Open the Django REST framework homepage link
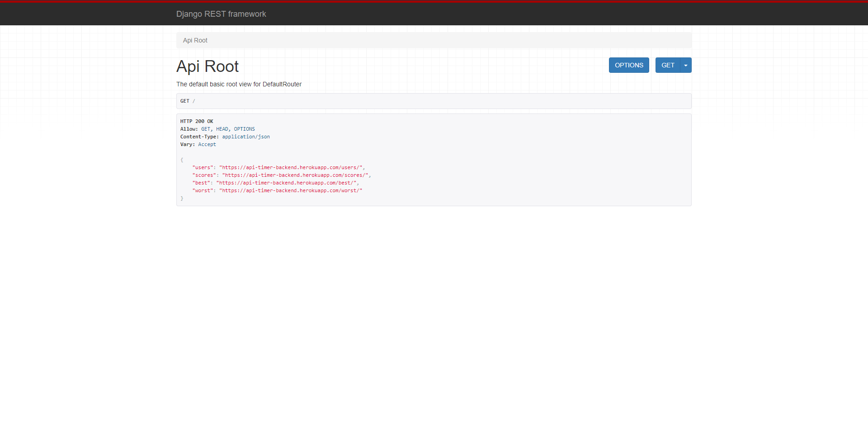This screenshot has width=868, height=435. point(221,14)
